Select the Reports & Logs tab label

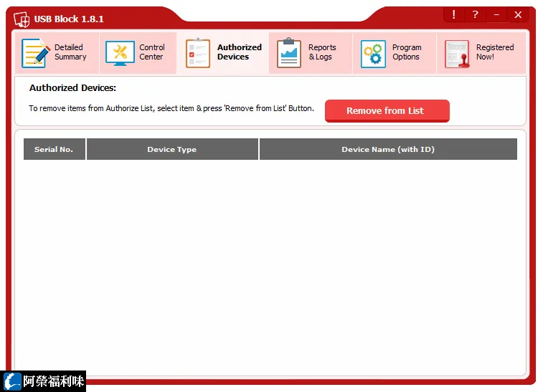[x=322, y=52]
